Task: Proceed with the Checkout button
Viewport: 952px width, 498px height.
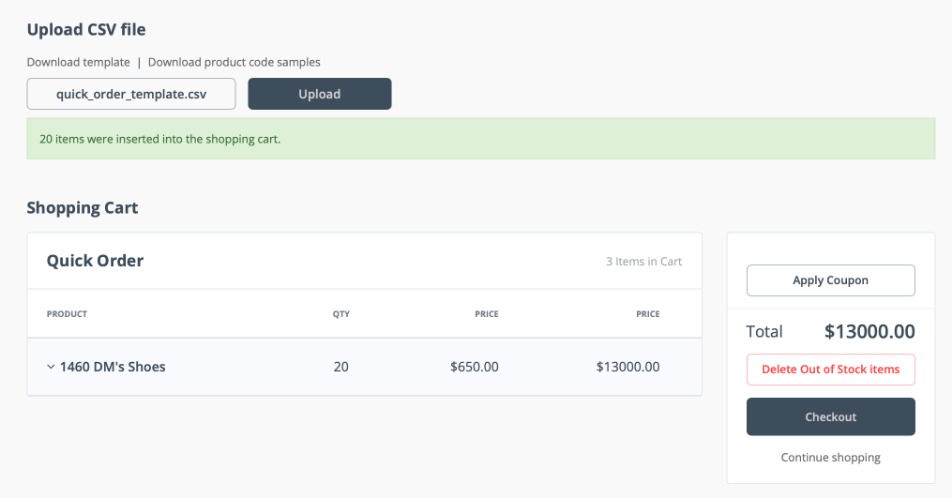Action: tap(830, 417)
